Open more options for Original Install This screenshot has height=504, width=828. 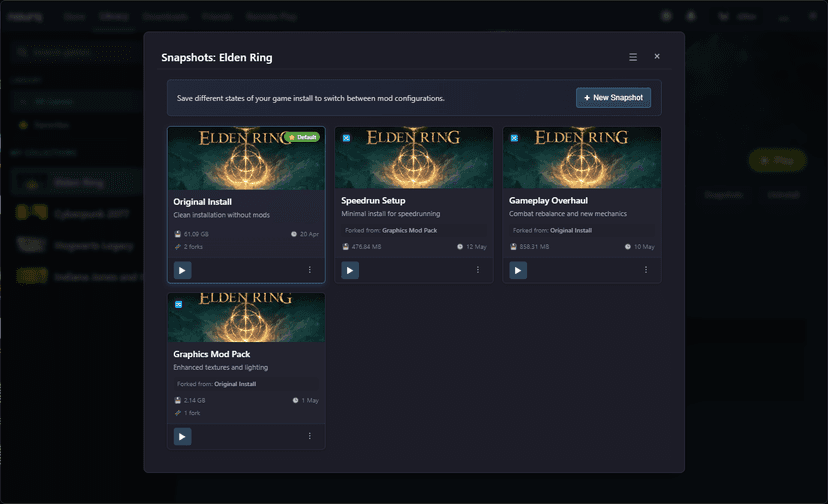coord(309,270)
